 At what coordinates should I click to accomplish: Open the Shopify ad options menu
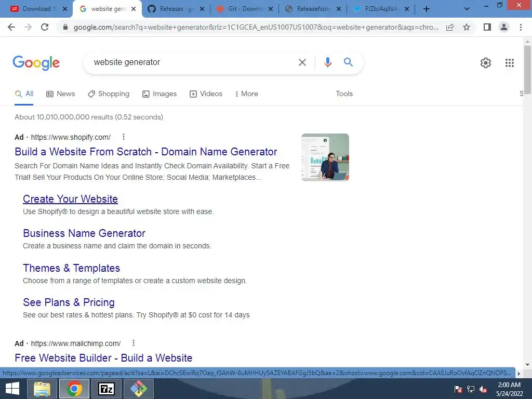[x=124, y=137]
